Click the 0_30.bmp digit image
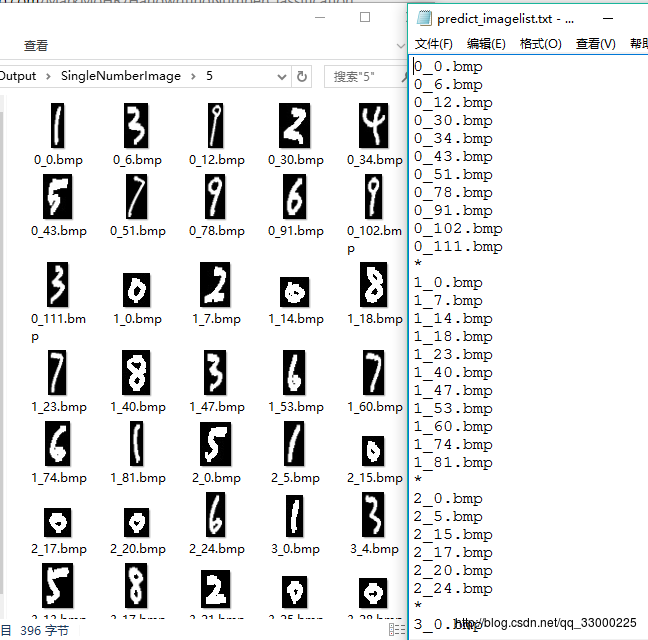This screenshot has width=648, height=640. [294, 126]
